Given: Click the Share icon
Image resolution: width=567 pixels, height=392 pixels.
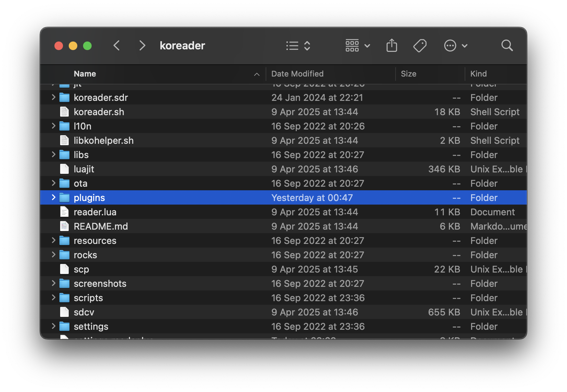Looking at the screenshot, I should click(392, 45).
